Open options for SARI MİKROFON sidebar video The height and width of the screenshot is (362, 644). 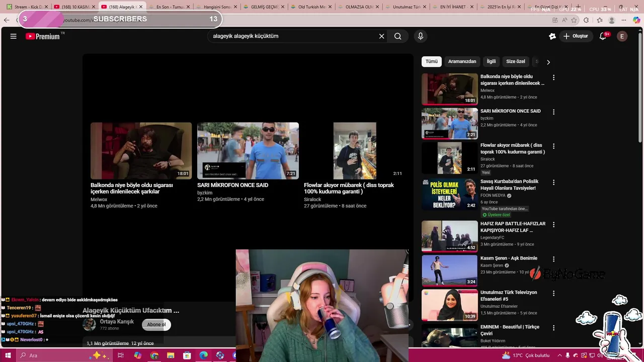[553, 112]
